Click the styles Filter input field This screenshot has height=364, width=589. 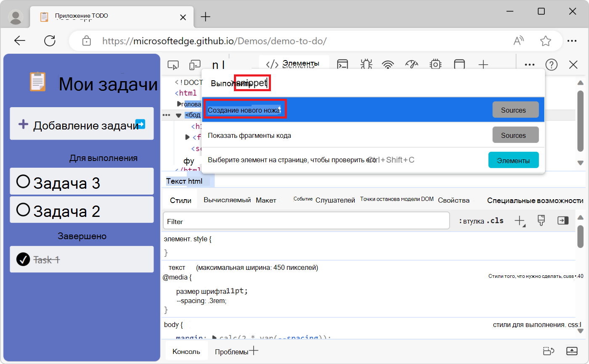tap(307, 221)
